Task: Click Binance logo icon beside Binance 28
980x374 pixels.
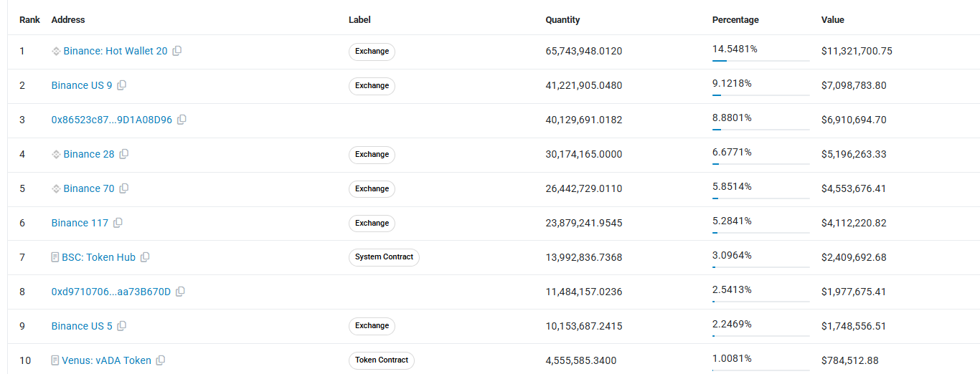Action: [x=56, y=154]
